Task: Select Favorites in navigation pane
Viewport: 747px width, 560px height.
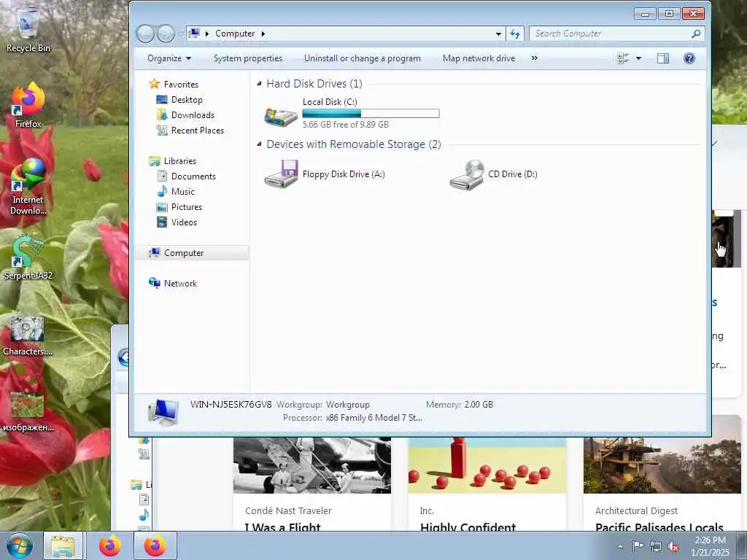Action: click(x=181, y=85)
